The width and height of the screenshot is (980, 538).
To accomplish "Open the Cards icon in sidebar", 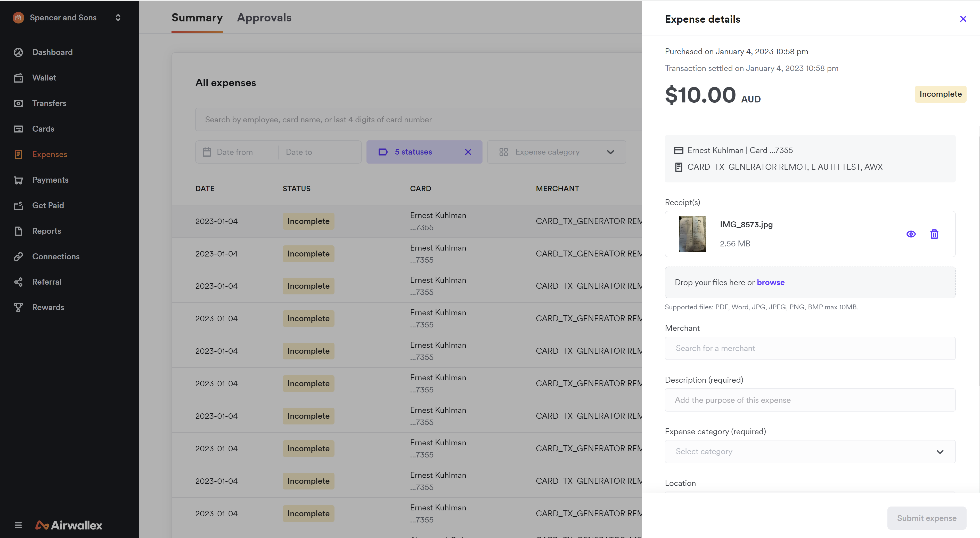I will pos(18,129).
